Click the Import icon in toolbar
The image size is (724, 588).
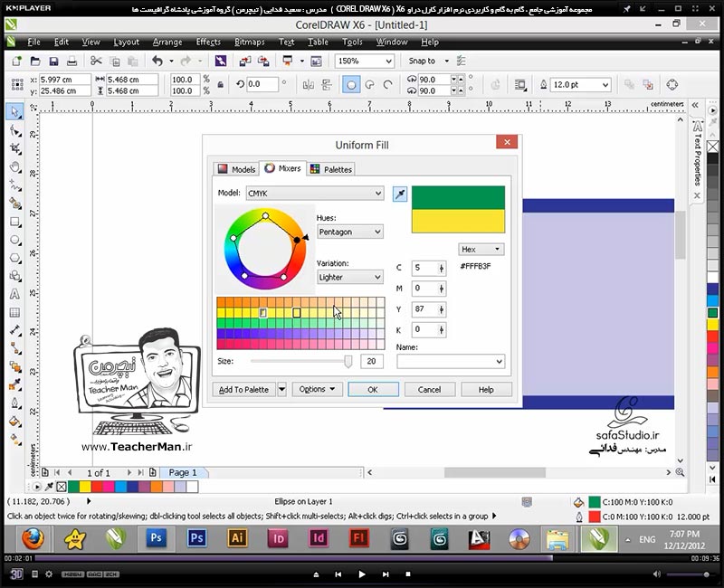tap(245, 61)
